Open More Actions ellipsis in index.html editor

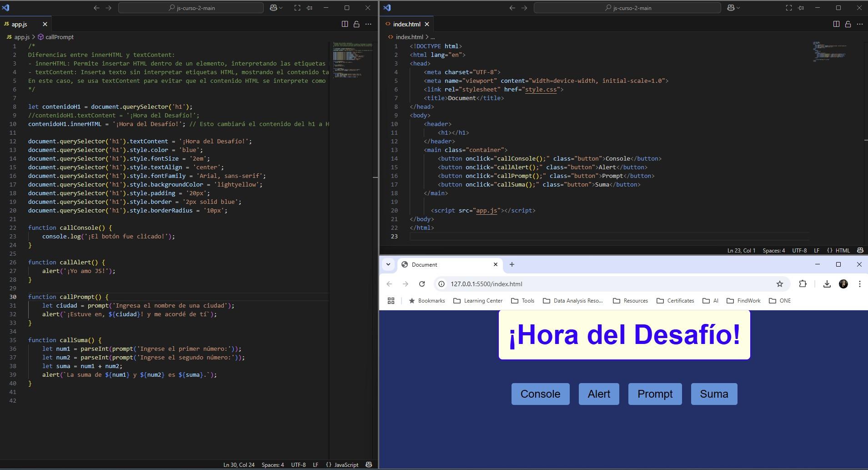tap(860, 24)
